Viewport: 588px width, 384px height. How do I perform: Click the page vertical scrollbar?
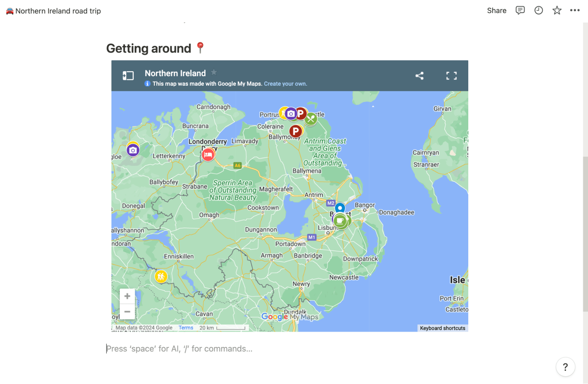pos(585,234)
